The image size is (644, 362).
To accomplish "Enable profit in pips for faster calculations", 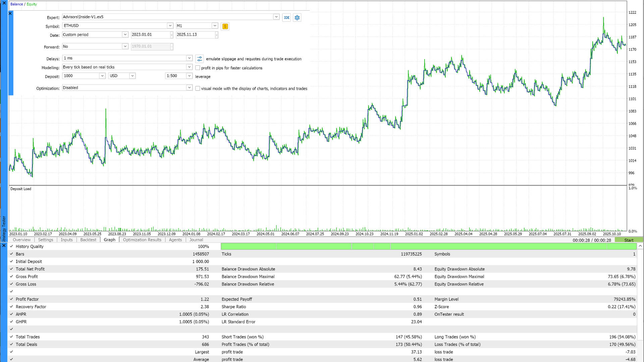I will click(x=198, y=68).
